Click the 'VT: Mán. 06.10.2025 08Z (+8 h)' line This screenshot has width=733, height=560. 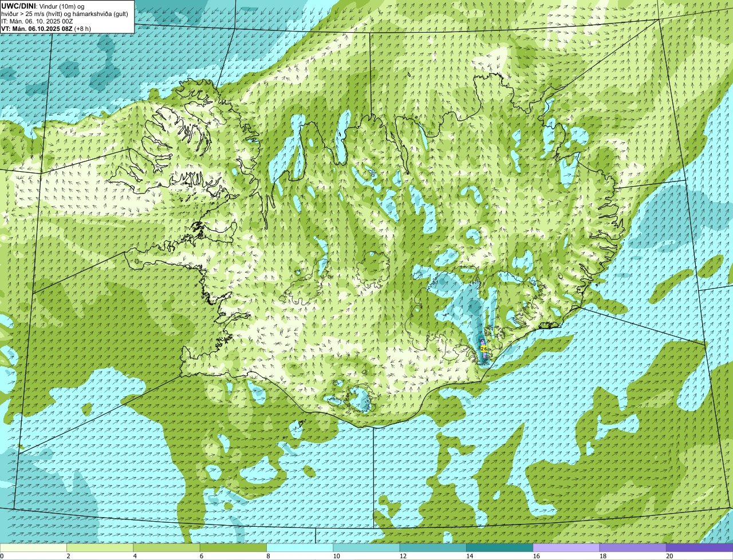coord(46,28)
